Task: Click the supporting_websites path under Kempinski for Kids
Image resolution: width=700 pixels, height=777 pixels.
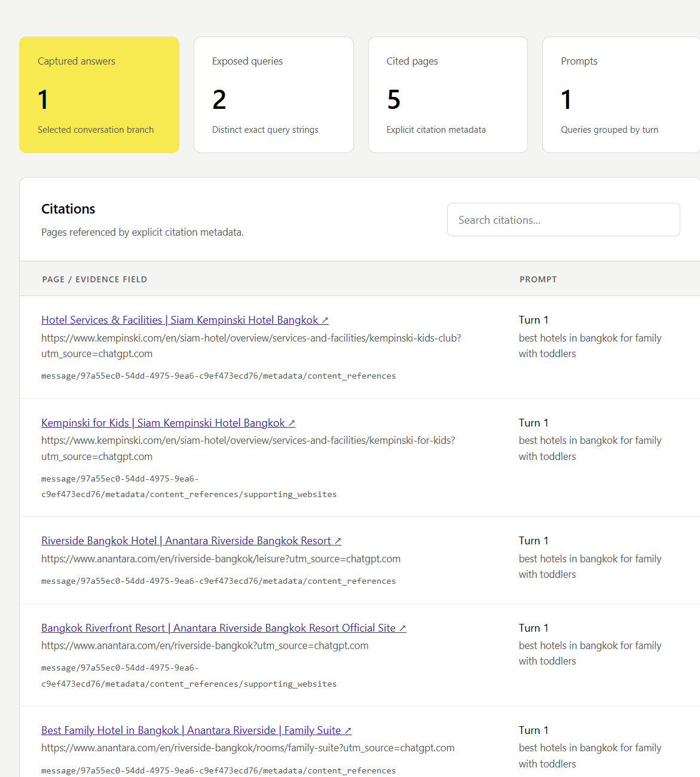Action: pyautogui.click(x=189, y=487)
